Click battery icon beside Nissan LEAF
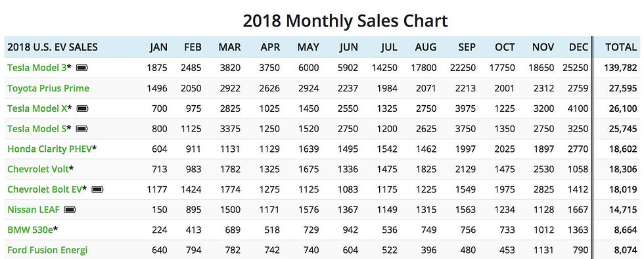This screenshot has height=259, width=644. click(x=70, y=210)
